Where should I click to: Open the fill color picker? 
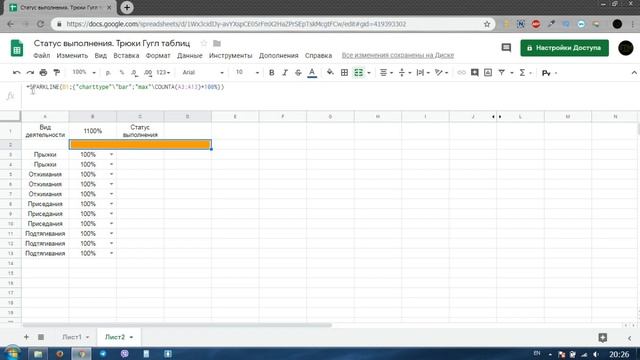(x=330, y=73)
